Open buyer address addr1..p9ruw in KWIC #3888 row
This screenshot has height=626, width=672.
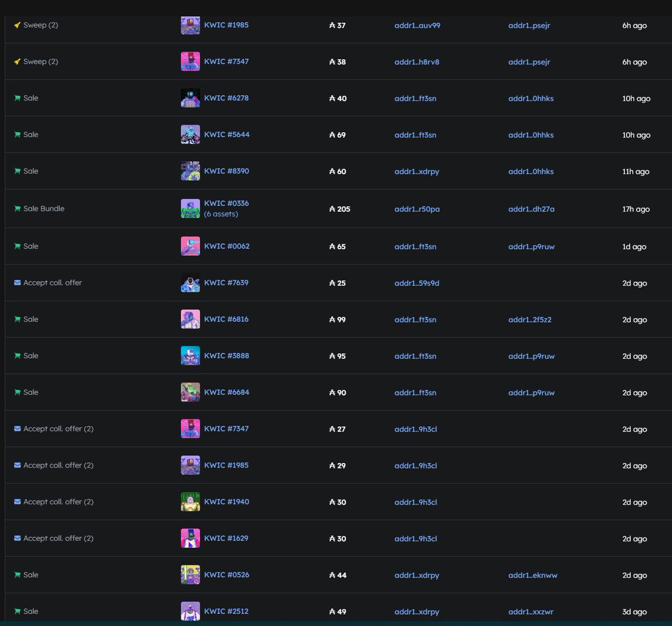[531, 356]
